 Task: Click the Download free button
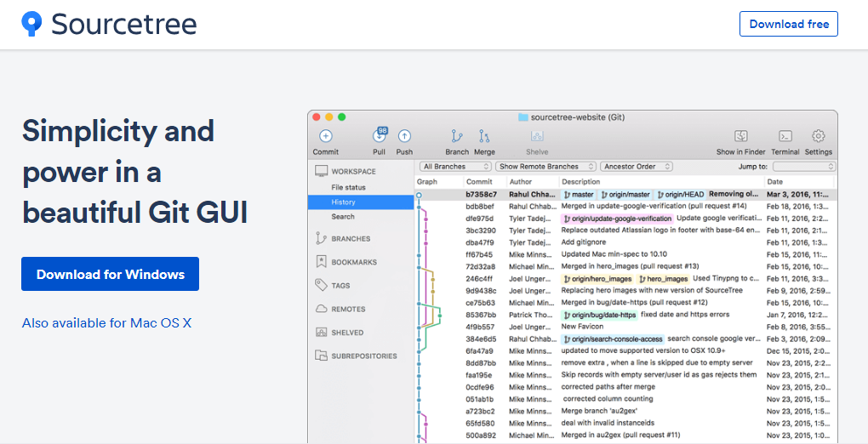pos(788,24)
